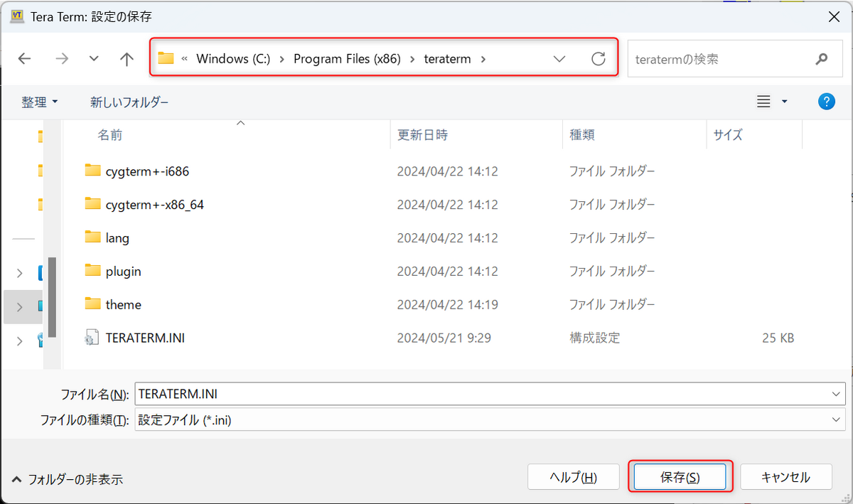Viewport: 853px width, 504px height.
Task: Open Help with the blue question mark
Action: [826, 101]
